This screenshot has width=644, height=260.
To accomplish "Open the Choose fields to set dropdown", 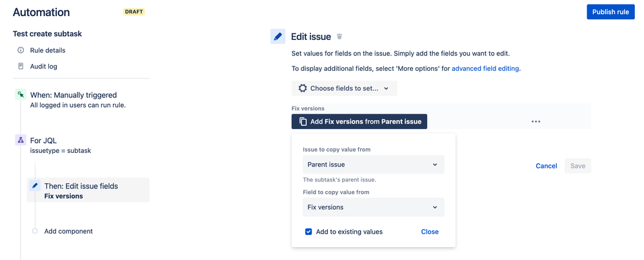I will tap(344, 88).
